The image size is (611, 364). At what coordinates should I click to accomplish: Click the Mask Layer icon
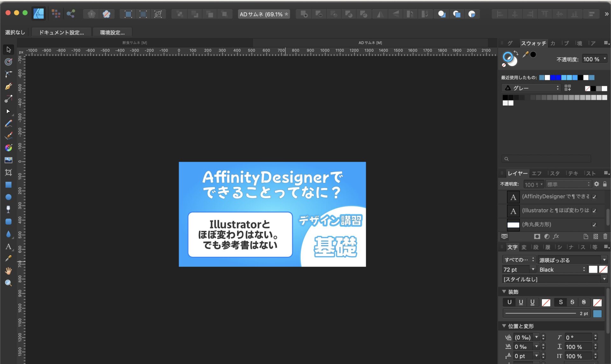(537, 236)
